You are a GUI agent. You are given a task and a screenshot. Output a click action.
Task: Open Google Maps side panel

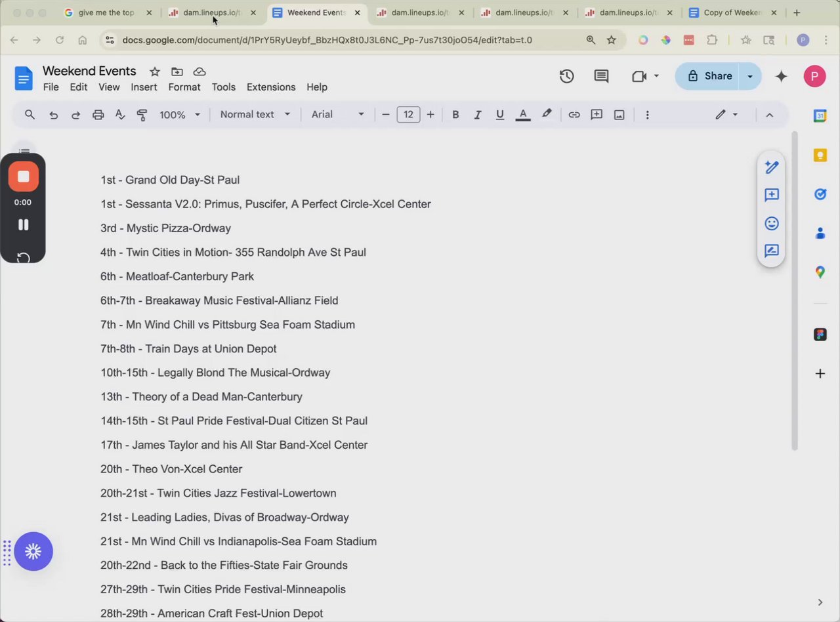(x=820, y=272)
